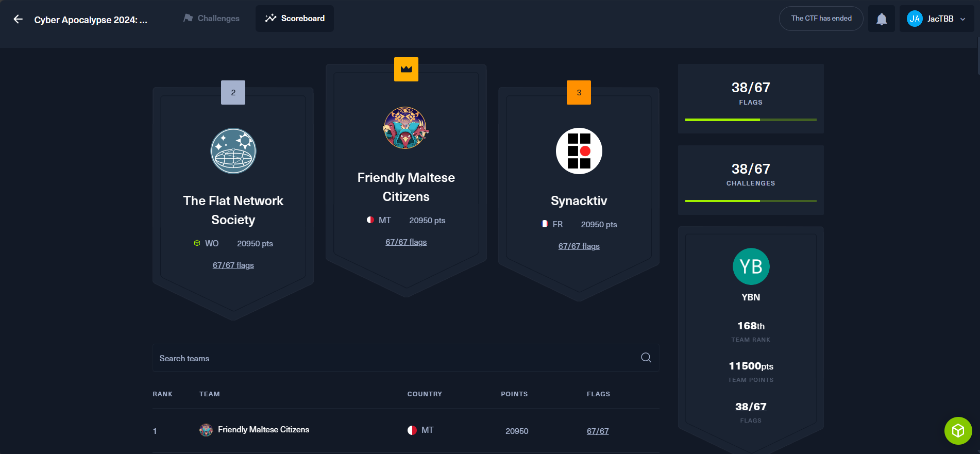The height and width of the screenshot is (454, 980).
Task: Open the green cube help widget
Action: point(958,430)
